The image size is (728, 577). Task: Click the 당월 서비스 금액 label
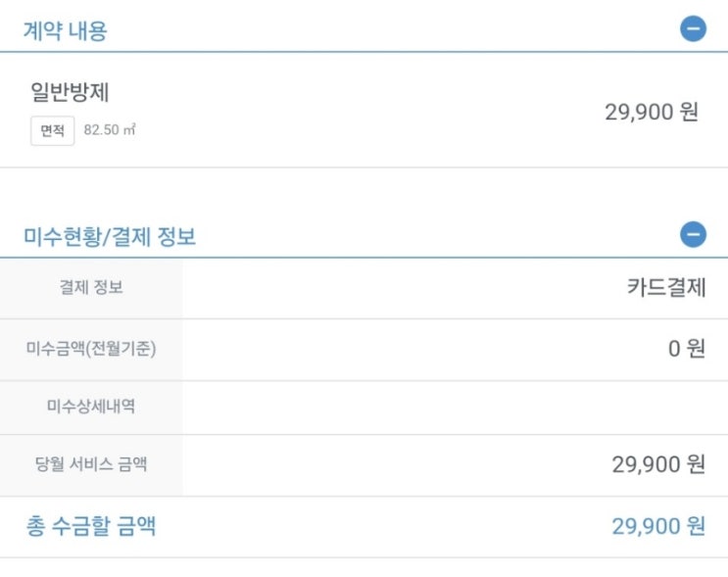[91, 464]
